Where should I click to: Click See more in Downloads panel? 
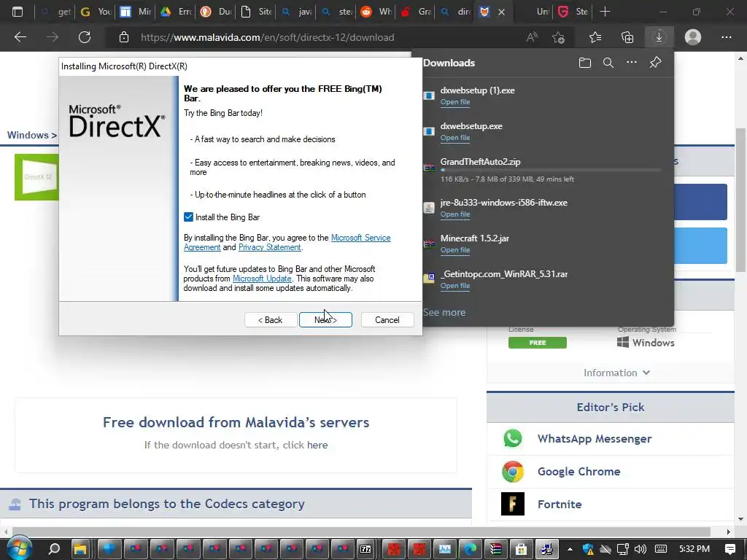click(444, 312)
